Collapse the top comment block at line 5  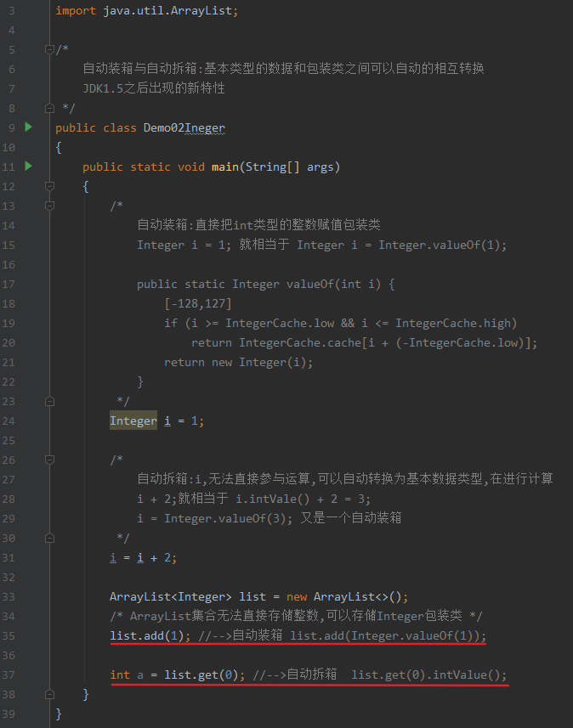pyautogui.click(x=49, y=49)
